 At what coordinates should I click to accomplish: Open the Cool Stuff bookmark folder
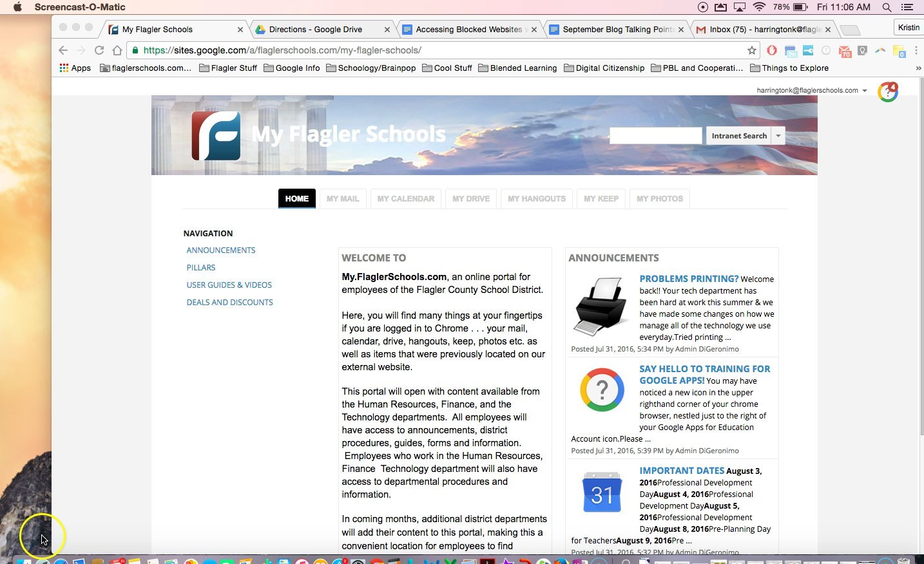[447, 68]
